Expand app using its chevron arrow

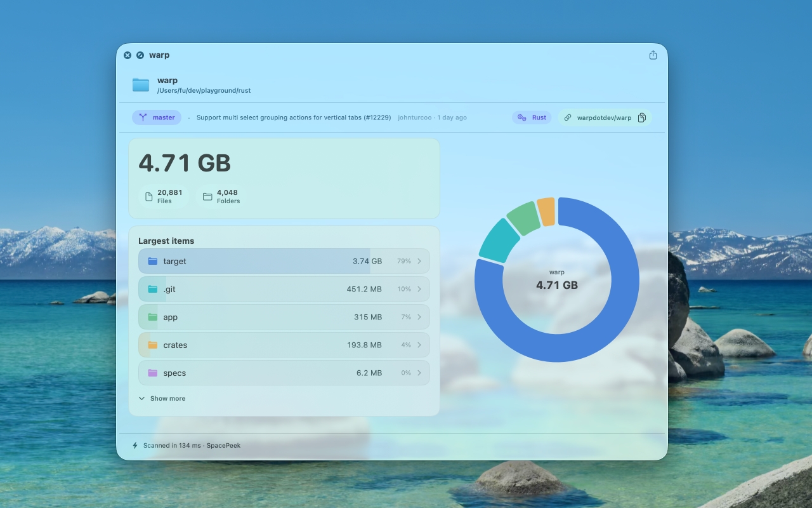click(x=419, y=317)
